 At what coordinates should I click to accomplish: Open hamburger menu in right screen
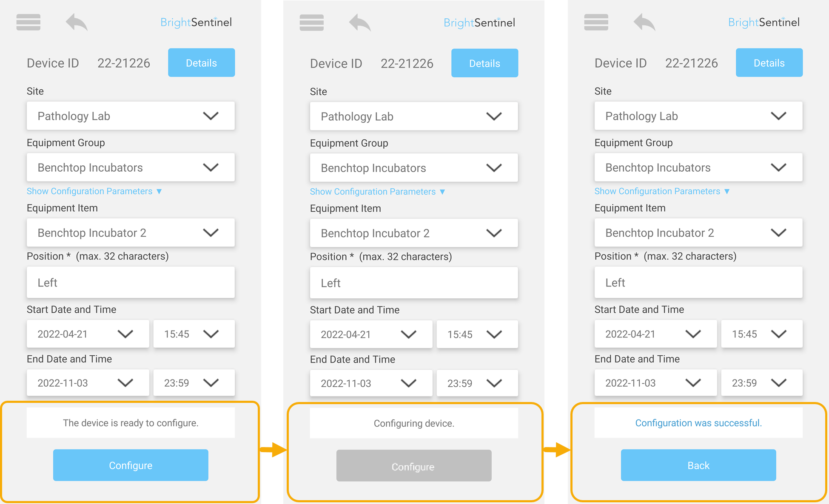(x=596, y=22)
